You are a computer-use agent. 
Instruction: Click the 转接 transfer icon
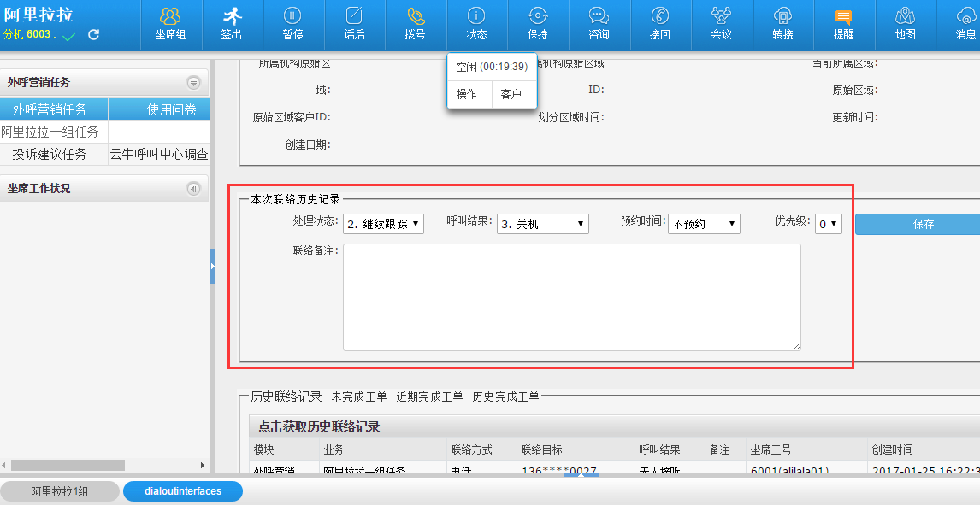pyautogui.click(x=782, y=24)
